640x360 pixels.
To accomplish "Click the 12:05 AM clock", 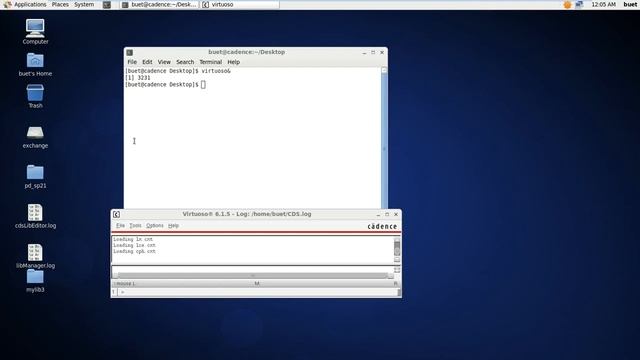I will [603, 4].
